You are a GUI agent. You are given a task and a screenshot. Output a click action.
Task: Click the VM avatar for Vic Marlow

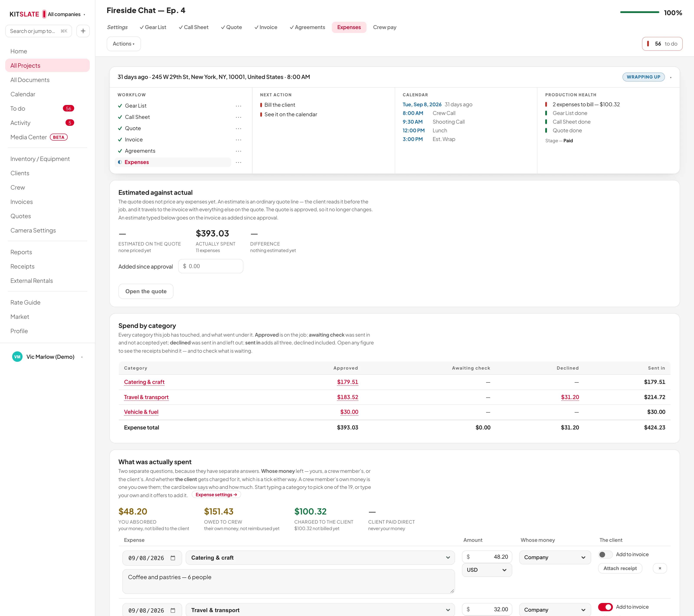[17, 357]
